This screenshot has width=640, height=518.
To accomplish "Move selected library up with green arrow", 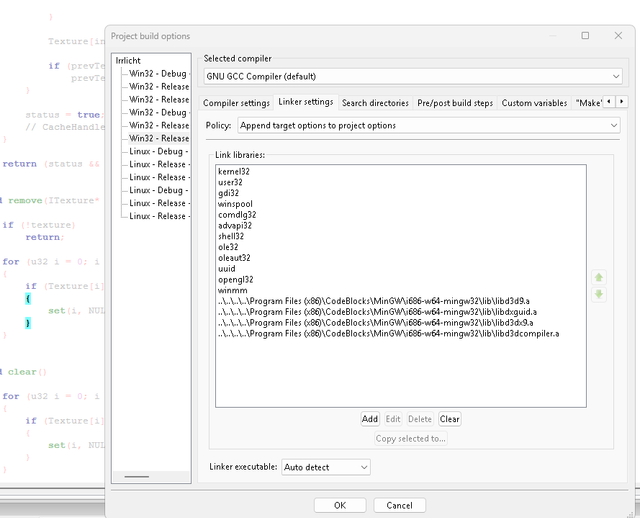I will point(599,278).
